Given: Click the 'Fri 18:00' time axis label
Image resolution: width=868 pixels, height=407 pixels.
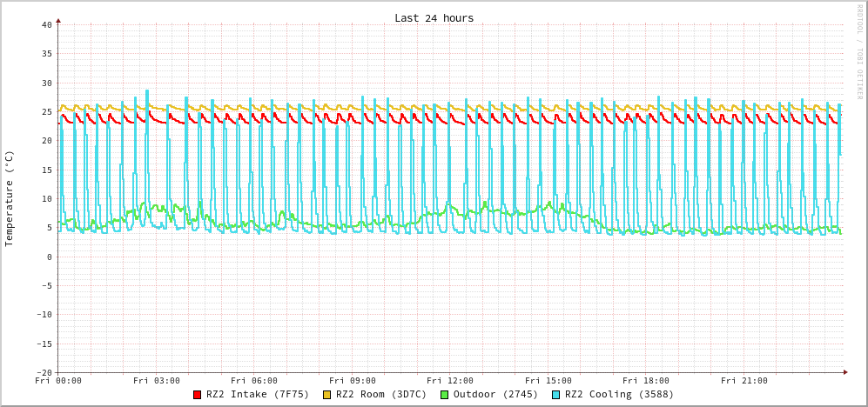Looking at the screenshot, I should [646, 380].
